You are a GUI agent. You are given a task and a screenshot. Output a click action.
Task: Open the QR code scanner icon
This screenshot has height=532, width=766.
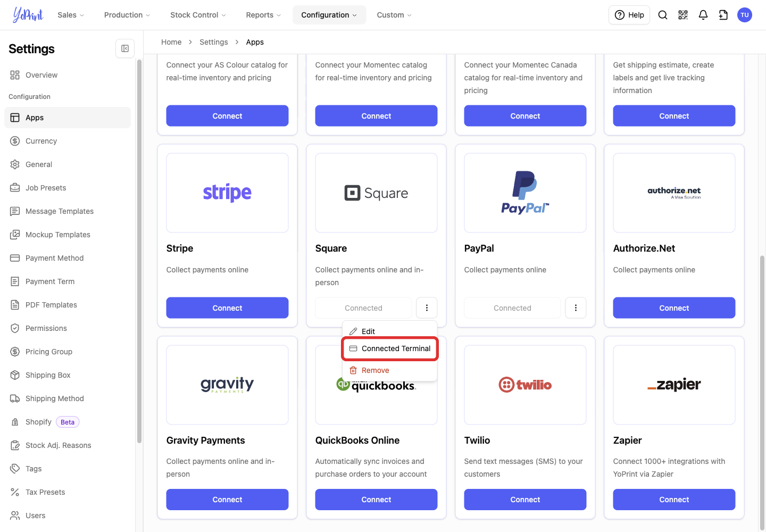(x=683, y=15)
